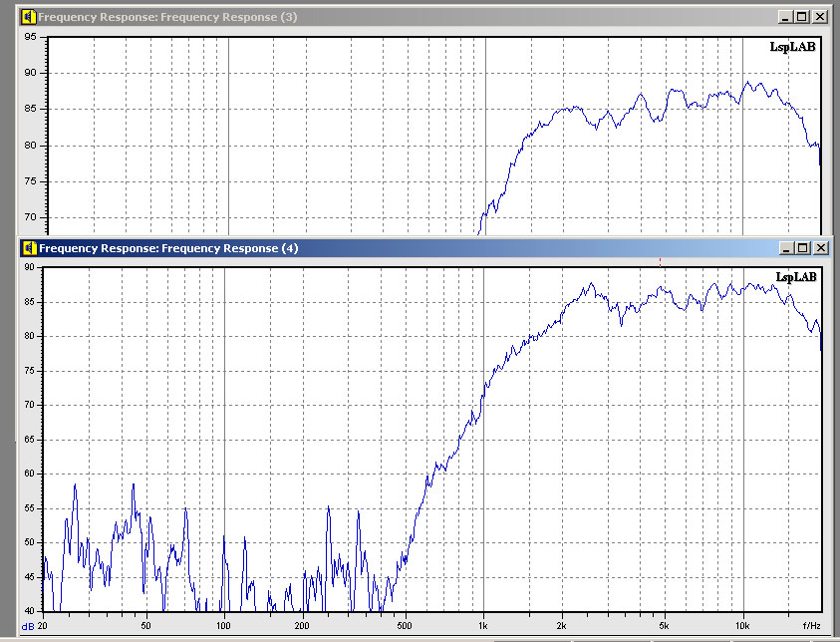The height and width of the screenshot is (642, 840).
Task: Click the 75 dB label in Frequency Response (4)
Action: coord(29,371)
